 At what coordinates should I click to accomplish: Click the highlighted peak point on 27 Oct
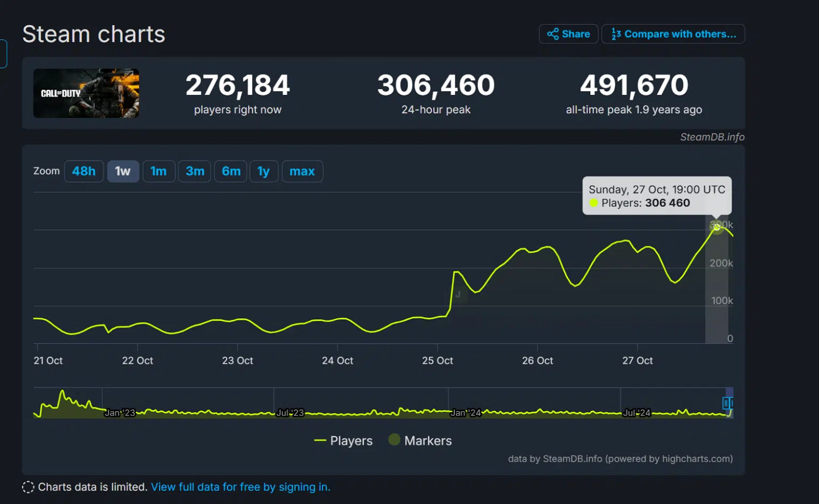click(716, 227)
